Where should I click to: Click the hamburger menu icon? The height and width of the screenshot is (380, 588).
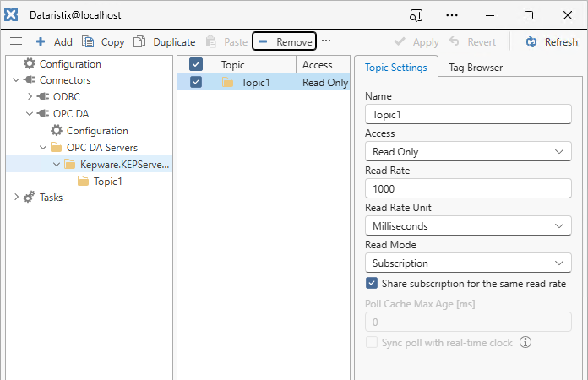point(15,41)
